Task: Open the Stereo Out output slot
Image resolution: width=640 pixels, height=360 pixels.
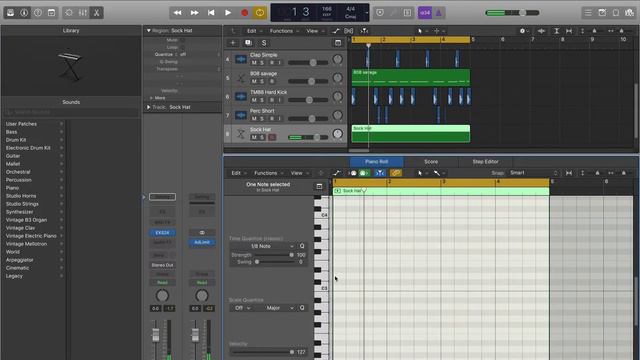Action: point(162,265)
